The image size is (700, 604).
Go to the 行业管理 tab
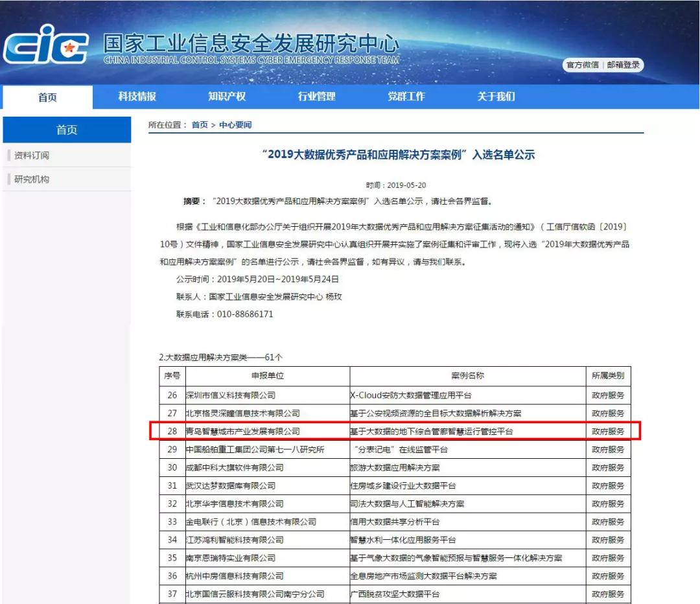[316, 97]
